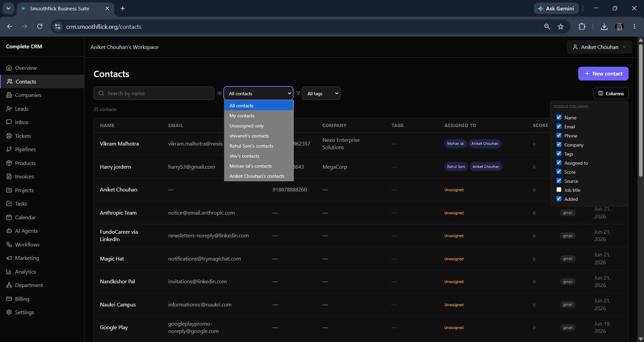Click the Marketing megaphone icon
Viewport: 644px width, 342px height.
pos(9,258)
